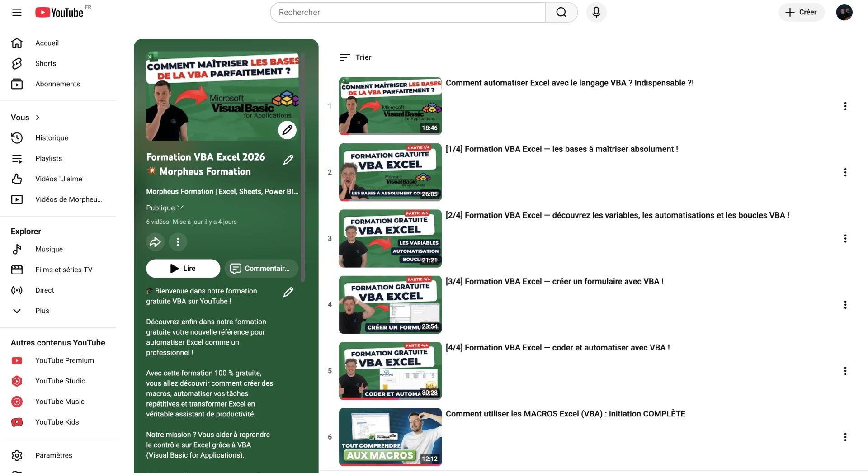Click the Rechercher search field

click(x=408, y=12)
